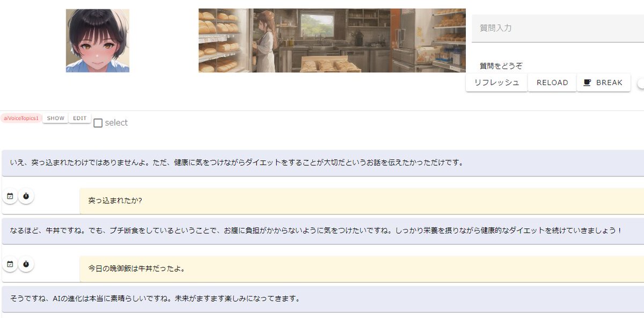Focus the 質問入力 text field
Viewport: 644px width, 318px height.
tap(558, 28)
